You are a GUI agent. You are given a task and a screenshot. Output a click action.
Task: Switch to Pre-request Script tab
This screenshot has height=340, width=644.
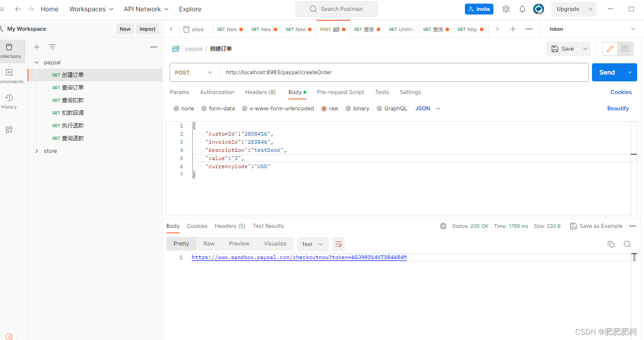click(341, 92)
